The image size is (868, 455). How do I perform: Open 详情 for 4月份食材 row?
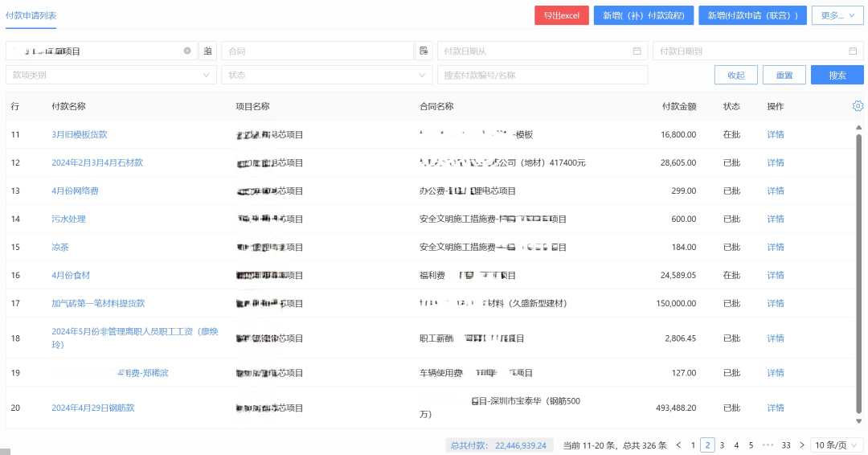tap(775, 275)
